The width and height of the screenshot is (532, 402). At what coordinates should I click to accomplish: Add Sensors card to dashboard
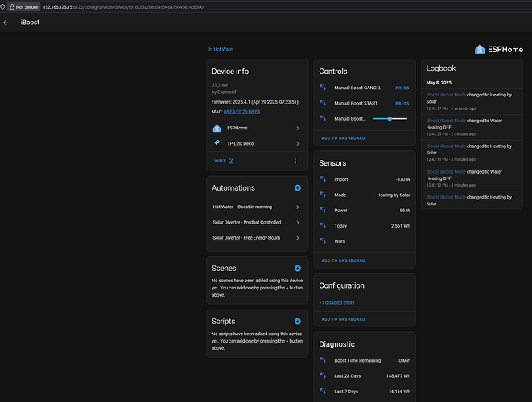tap(343, 260)
